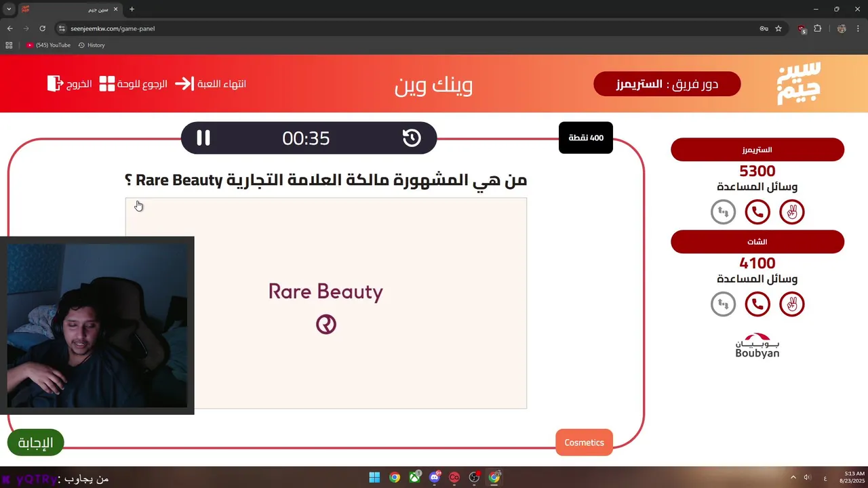Open the tab search dropdown arrow
The width and height of the screenshot is (868, 488).
click(x=9, y=9)
